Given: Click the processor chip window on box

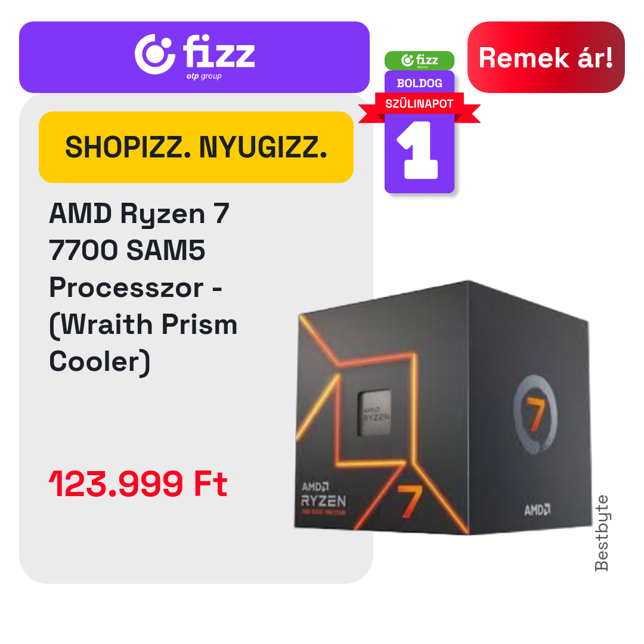Looking at the screenshot, I should click(x=374, y=413).
